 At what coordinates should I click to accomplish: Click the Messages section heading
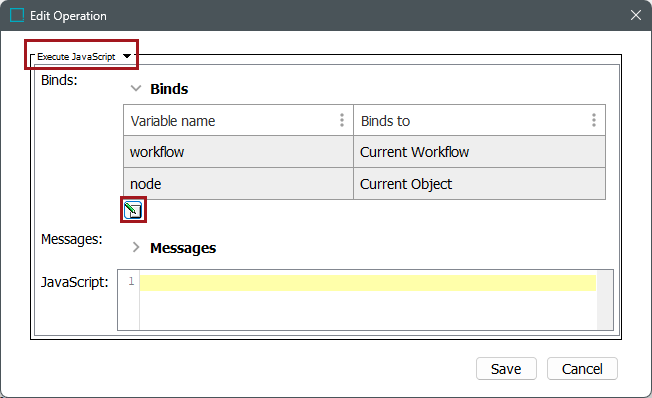tap(183, 248)
